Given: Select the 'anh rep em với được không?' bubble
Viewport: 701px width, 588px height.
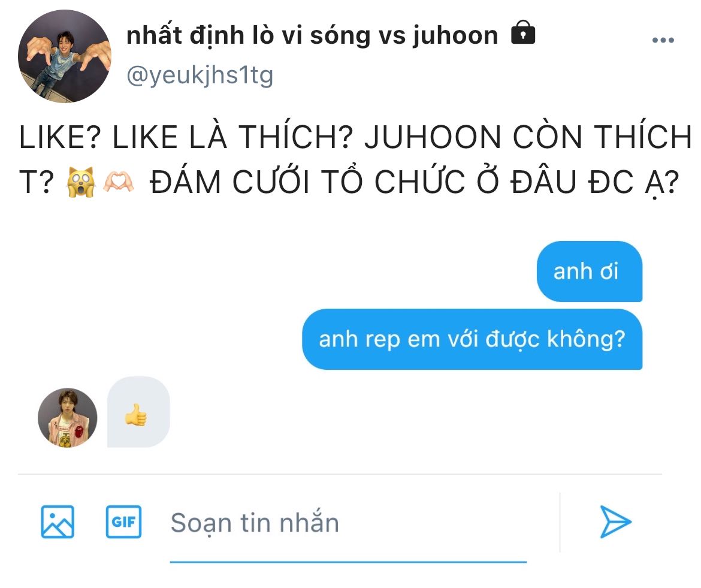Looking at the screenshot, I should tap(472, 339).
